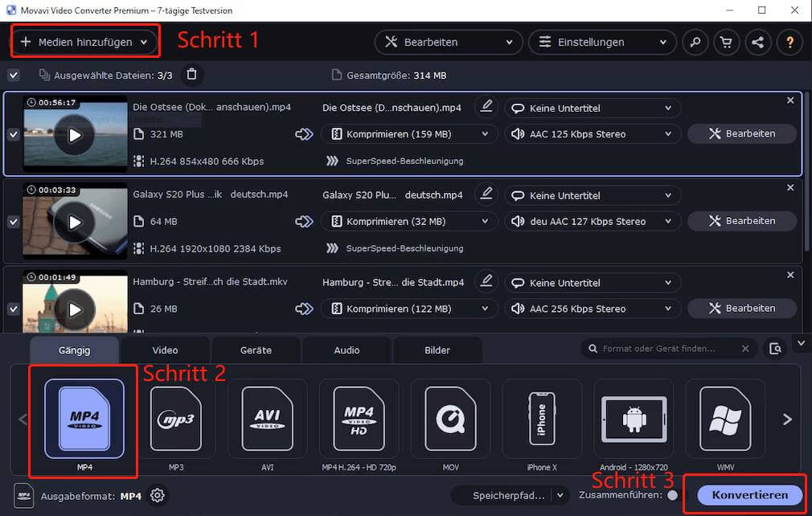Open the share icon near the top right
This screenshot has height=516, width=812.
coord(757,42)
